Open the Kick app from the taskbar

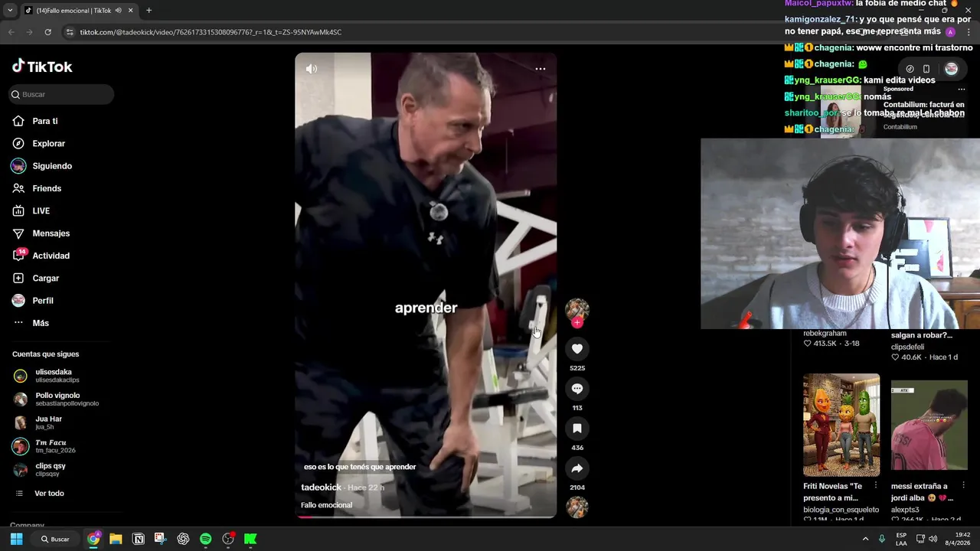point(250,539)
